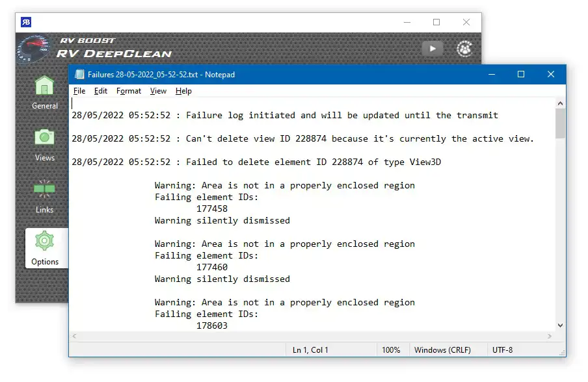Maximize the Notepad window
The height and width of the screenshot is (382, 588).
pyautogui.click(x=521, y=74)
